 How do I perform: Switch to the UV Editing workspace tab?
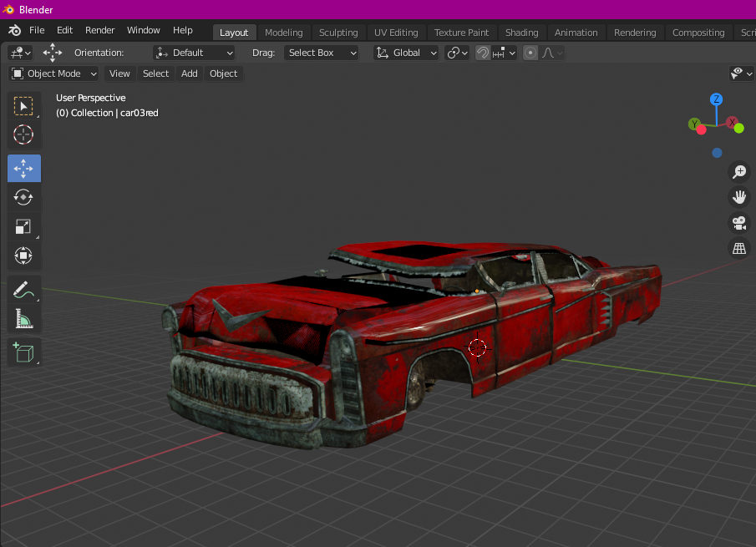point(395,33)
